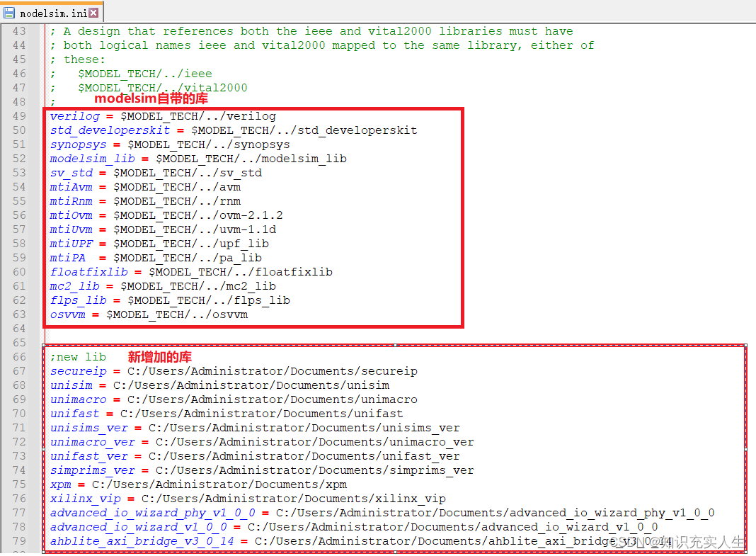This screenshot has width=756, height=556.
Task: Click line number 43 in the margin
Action: point(19,31)
